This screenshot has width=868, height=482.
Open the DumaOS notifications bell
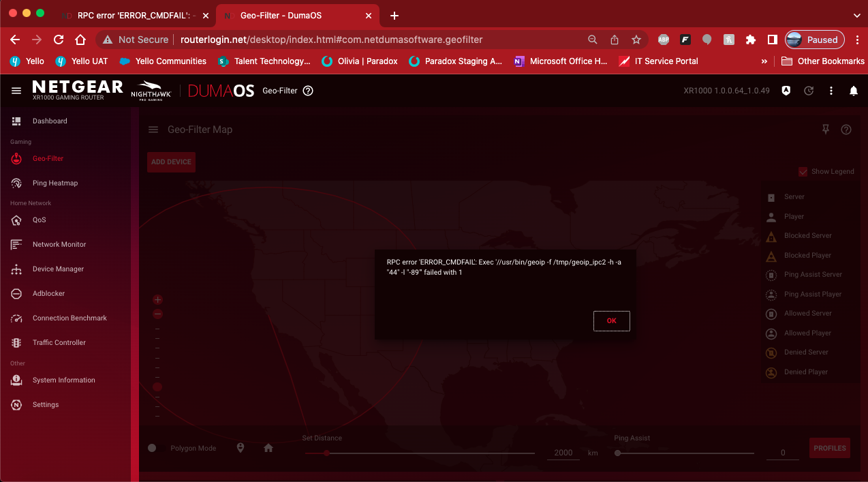tap(853, 91)
